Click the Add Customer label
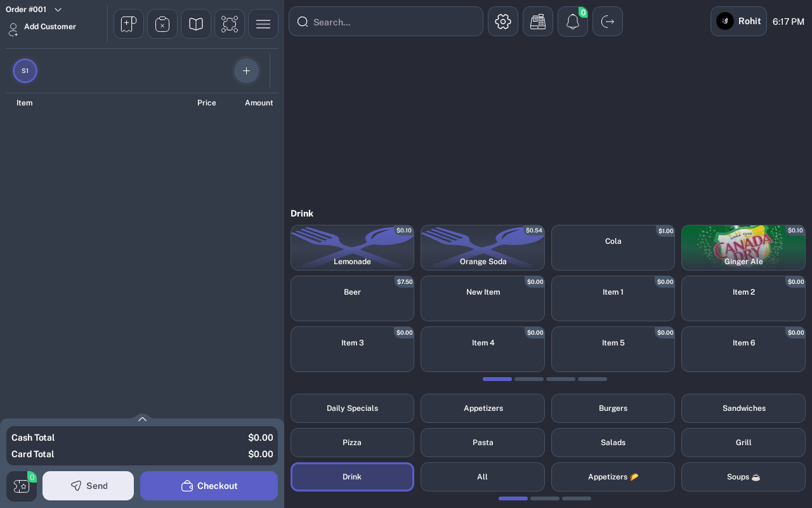This screenshot has height=508, width=812. pyautogui.click(x=50, y=27)
